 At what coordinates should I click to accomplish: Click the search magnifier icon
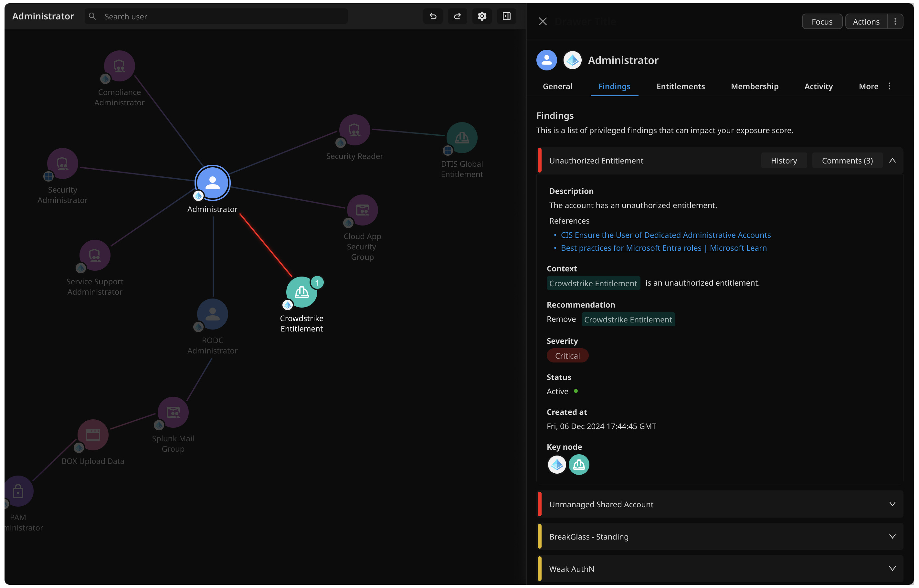(92, 16)
